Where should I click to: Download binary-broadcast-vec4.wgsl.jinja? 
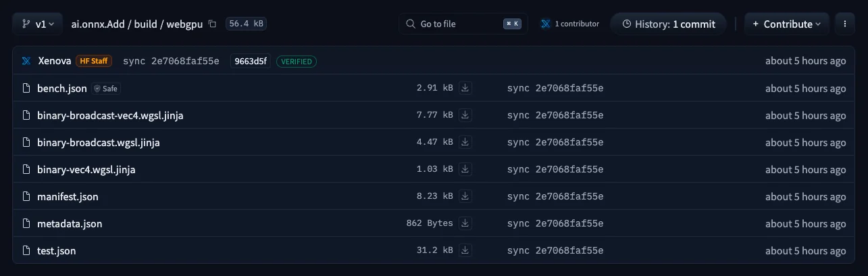(x=465, y=115)
